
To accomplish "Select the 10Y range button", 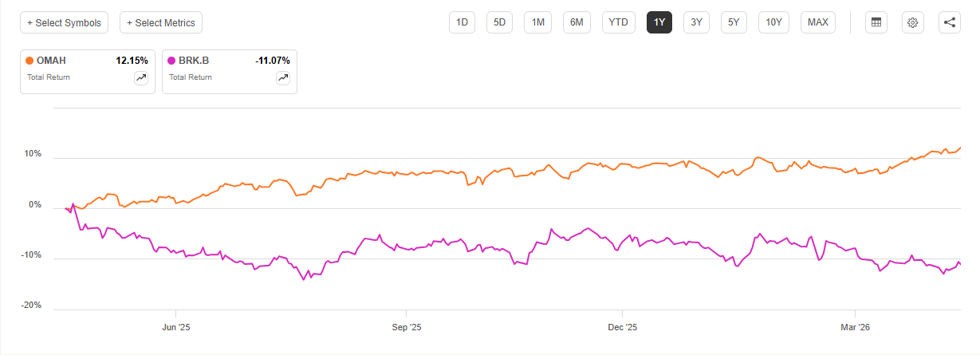I will pyautogui.click(x=773, y=22).
